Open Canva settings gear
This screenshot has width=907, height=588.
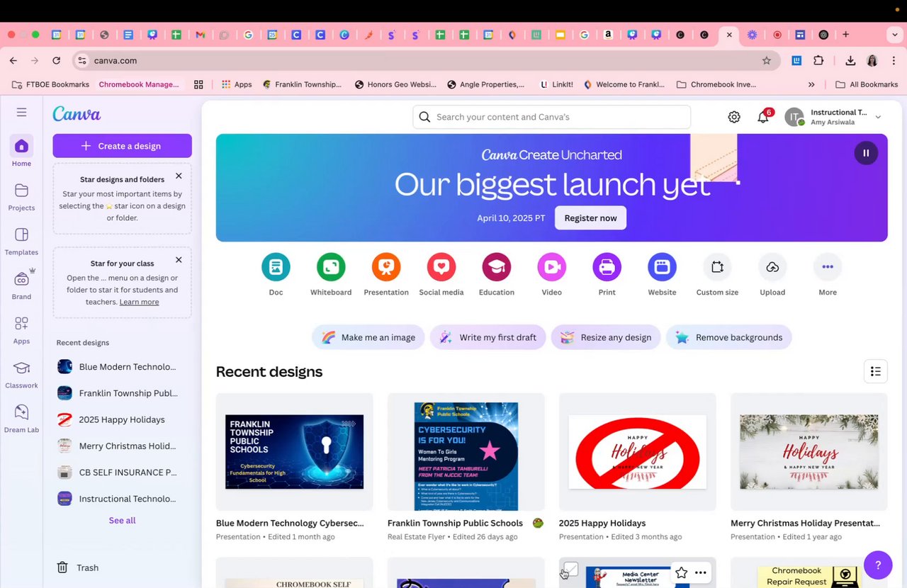click(x=734, y=117)
